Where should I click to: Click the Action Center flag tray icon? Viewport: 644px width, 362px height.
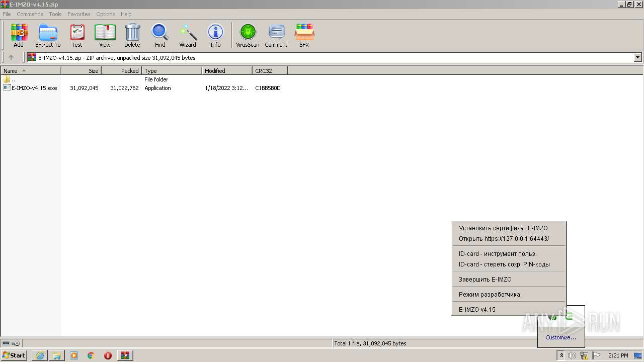point(596,355)
